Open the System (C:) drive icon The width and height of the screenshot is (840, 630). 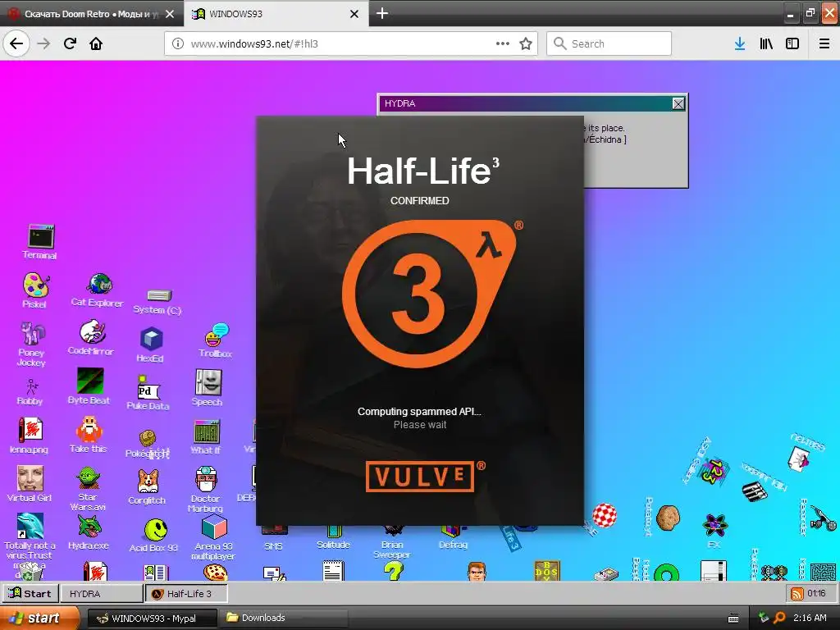pos(157,301)
